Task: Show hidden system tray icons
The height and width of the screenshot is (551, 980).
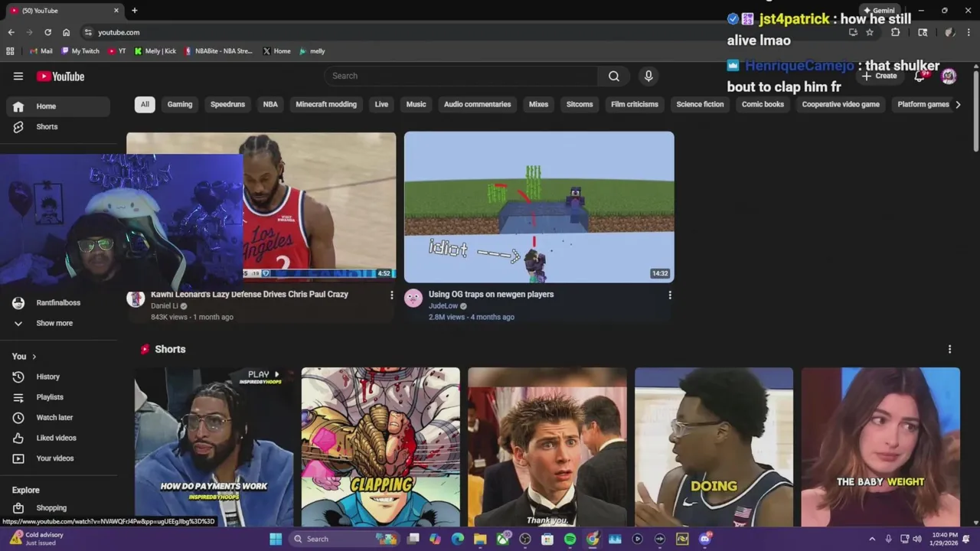Action: [872, 539]
